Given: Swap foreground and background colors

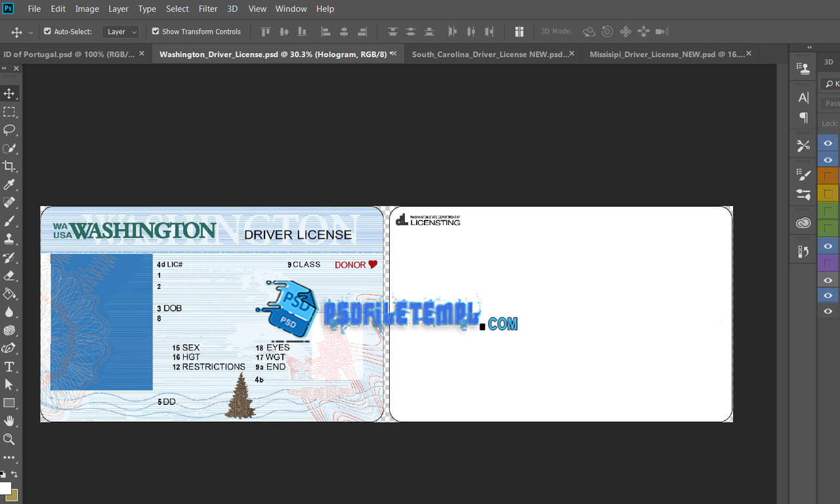Looking at the screenshot, I should point(14,474).
